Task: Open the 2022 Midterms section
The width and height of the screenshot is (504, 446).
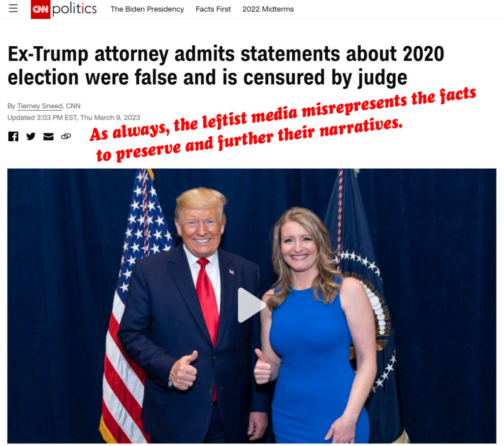Action: (268, 9)
